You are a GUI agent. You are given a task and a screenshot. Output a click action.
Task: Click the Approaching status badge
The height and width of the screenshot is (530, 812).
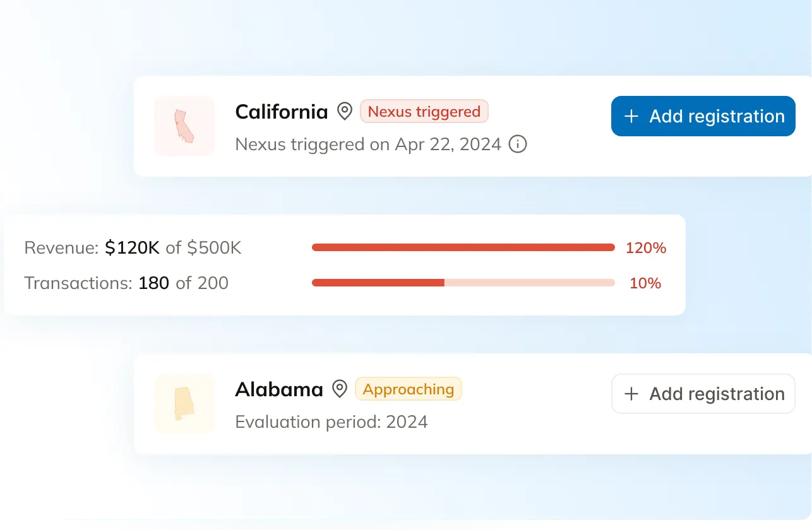(x=409, y=389)
